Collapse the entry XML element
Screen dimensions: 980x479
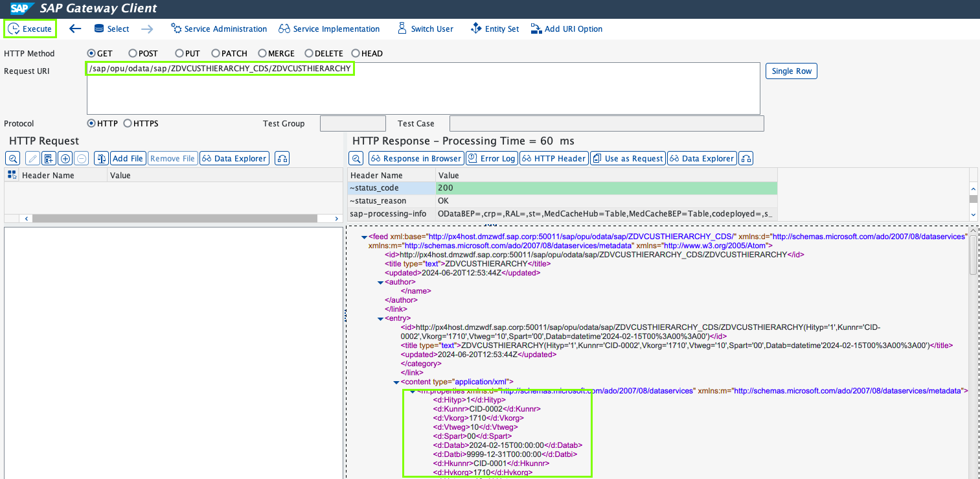point(380,318)
